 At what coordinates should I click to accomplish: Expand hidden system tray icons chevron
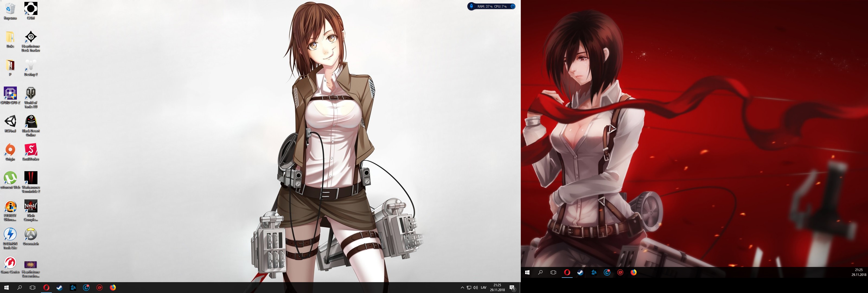462,288
